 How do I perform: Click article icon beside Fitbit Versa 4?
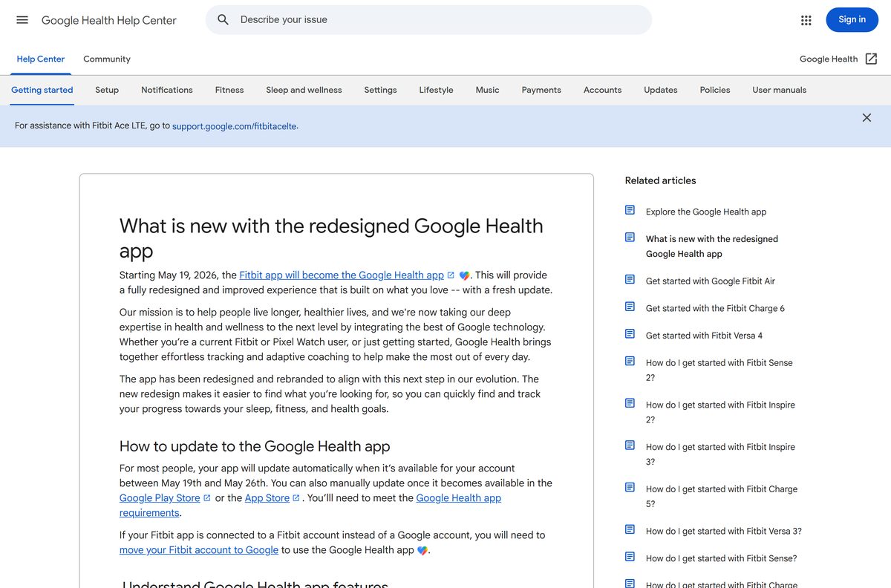coord(630,334)
